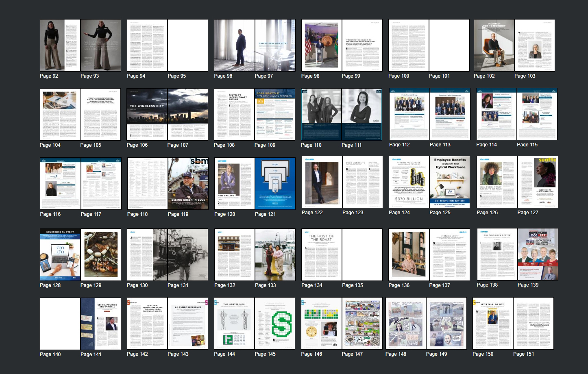Open the Page 112 thumbnail

[x=409, y=114]
